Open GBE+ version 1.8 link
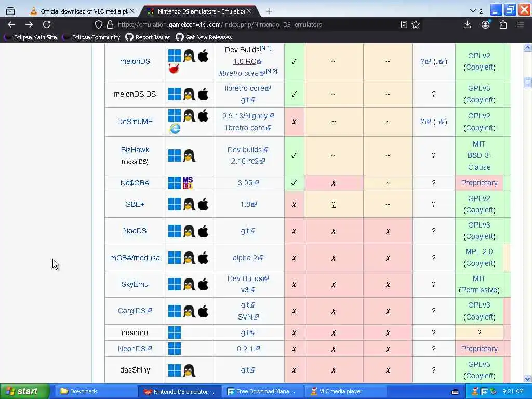532x399 pixels. 248,204
